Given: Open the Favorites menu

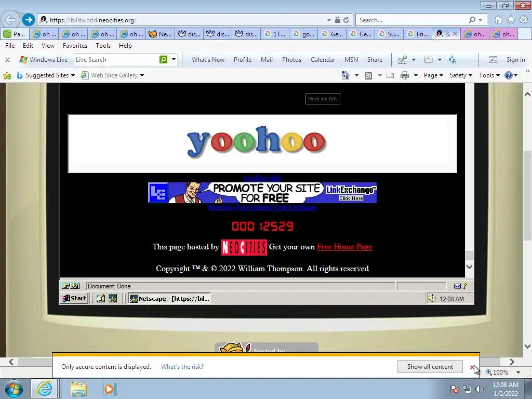Looking at the screenshot, I should 75,46.
